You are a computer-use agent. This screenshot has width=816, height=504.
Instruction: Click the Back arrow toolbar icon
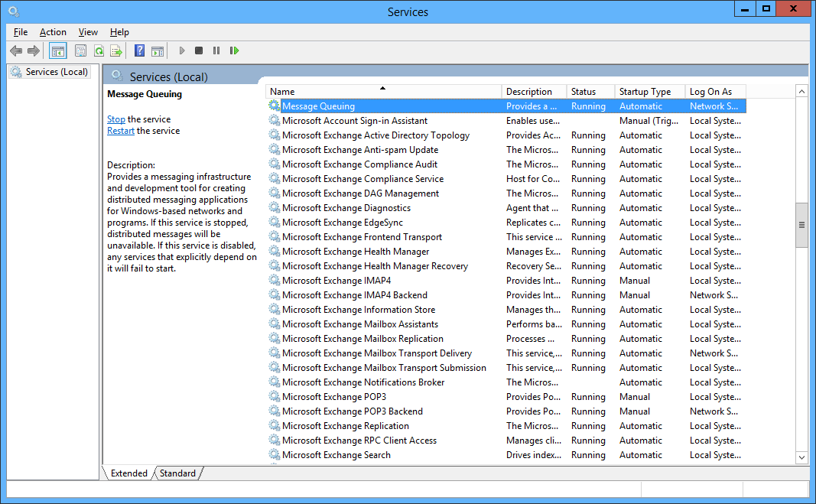tap(16, 50)
